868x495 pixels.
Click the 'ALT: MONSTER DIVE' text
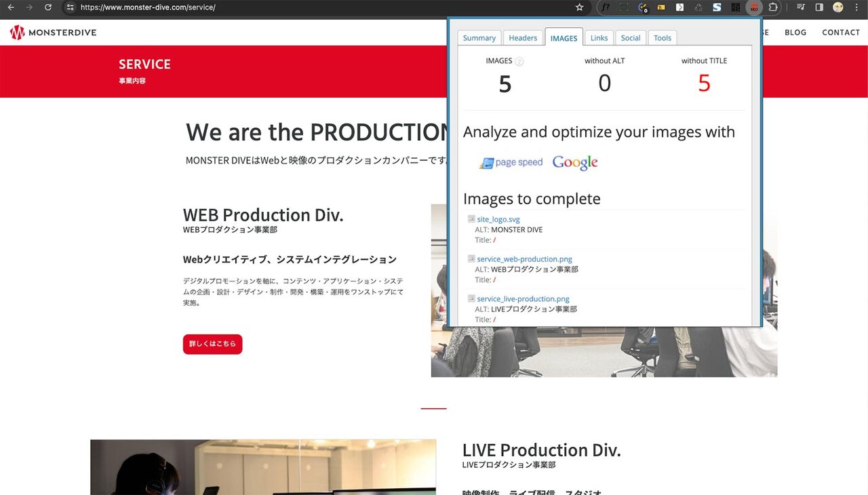coord(509,229)
